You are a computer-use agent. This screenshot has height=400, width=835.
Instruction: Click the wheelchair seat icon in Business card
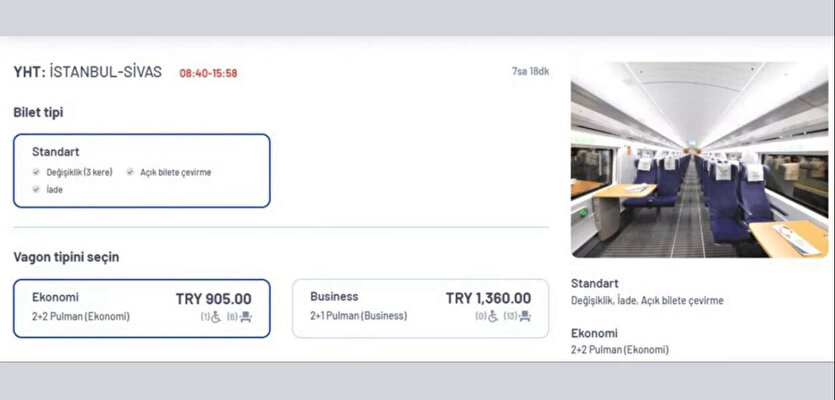[493, 316]
